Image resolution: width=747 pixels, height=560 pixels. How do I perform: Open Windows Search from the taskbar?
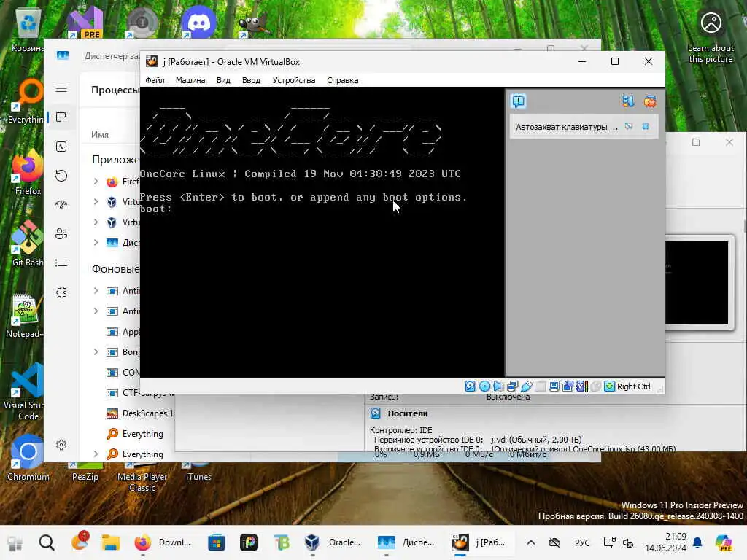[46, 542]
